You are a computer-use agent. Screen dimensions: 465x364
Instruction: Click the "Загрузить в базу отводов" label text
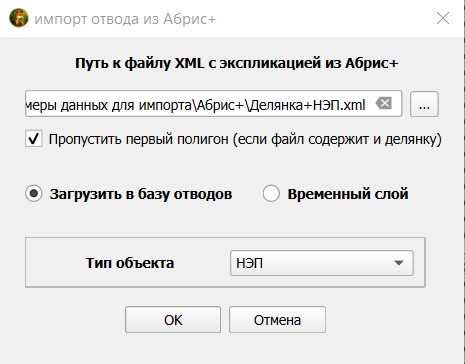pos(141,194)
